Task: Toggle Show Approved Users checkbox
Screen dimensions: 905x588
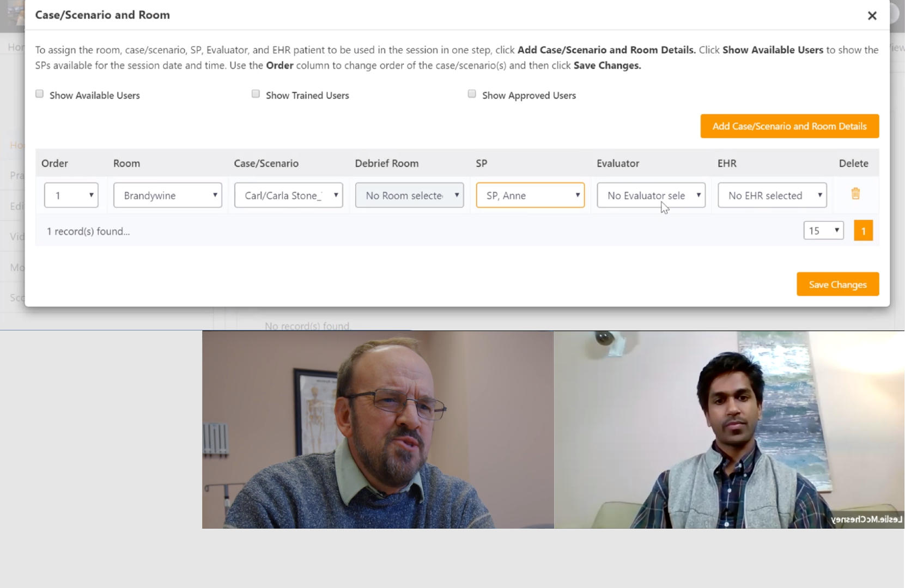Action: (472, 94)
